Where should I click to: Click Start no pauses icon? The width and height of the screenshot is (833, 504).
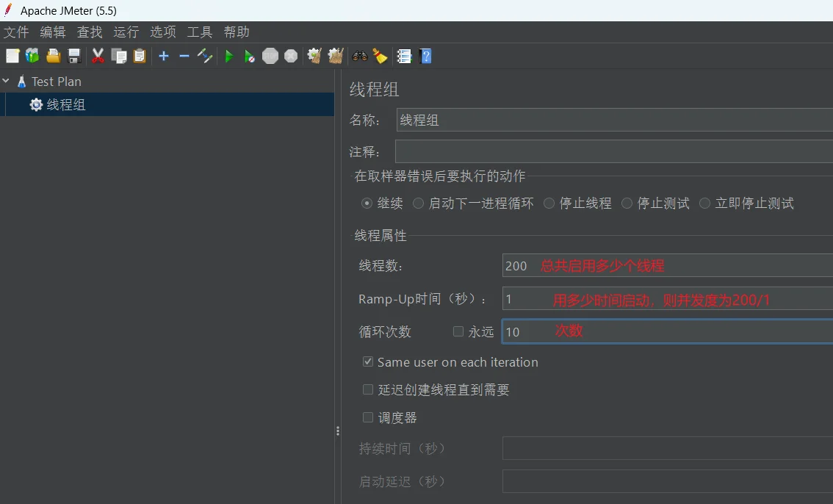(249, 56)
